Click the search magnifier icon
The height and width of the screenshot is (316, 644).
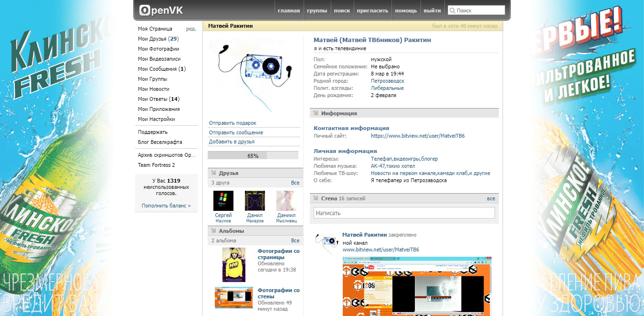[x=452, y=11]
